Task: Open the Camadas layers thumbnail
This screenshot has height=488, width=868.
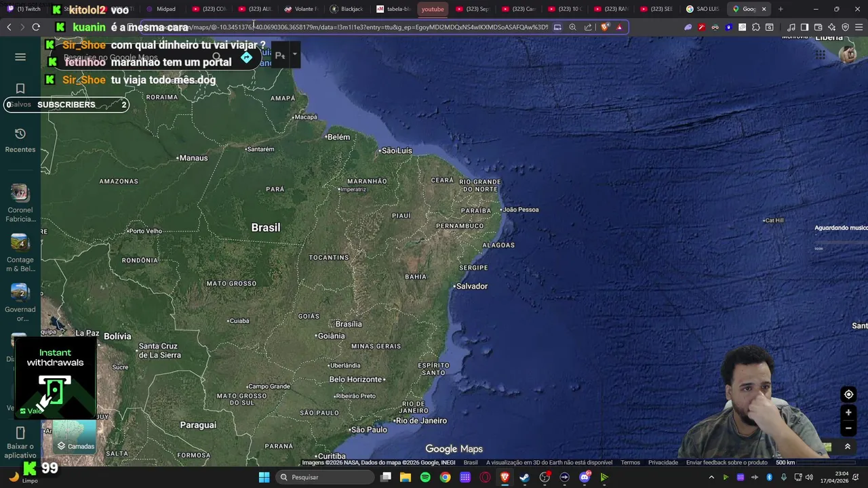Action: coord(75,436)
